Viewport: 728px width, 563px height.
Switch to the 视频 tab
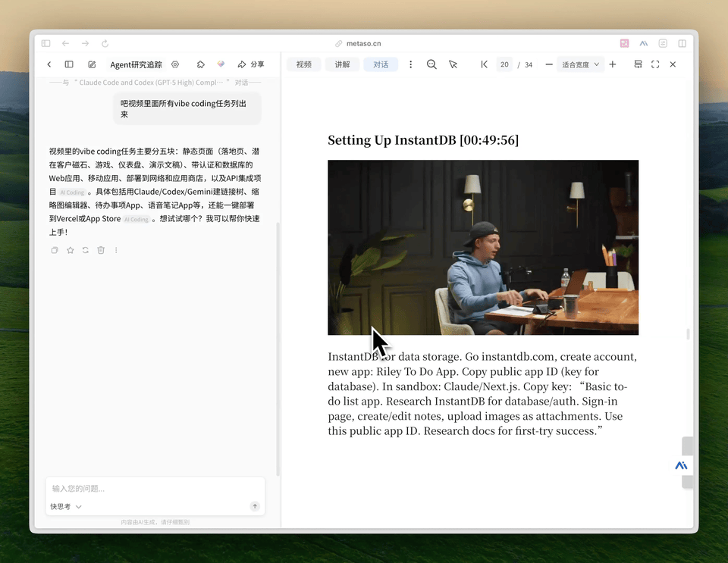[x=303, y=64]
